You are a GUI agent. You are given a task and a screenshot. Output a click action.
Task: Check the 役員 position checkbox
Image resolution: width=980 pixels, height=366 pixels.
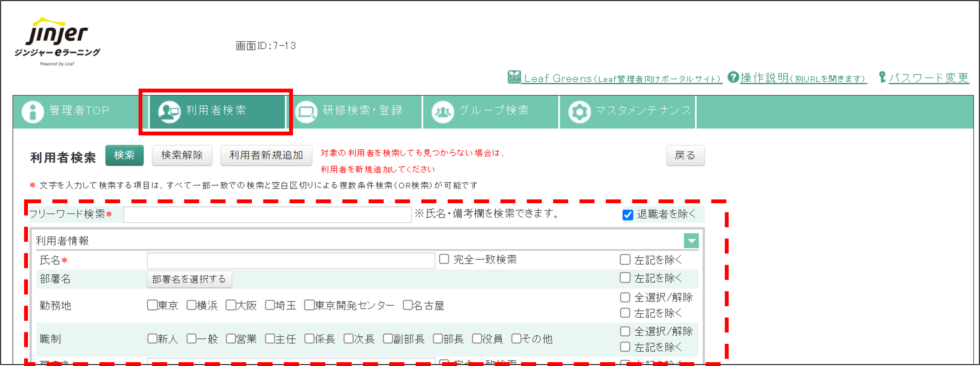click(477, 338)
